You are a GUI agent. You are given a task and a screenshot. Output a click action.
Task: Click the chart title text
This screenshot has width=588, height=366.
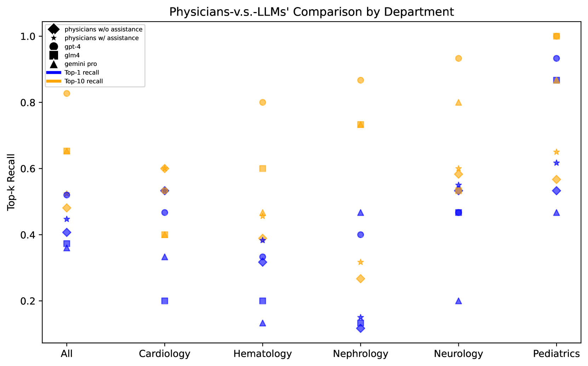coord(312,12)
